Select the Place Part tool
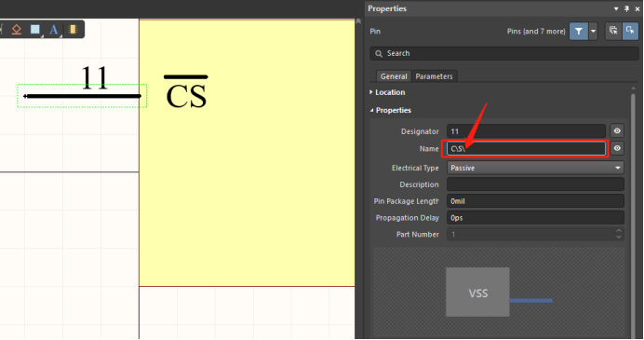 (x=73, y=30)
